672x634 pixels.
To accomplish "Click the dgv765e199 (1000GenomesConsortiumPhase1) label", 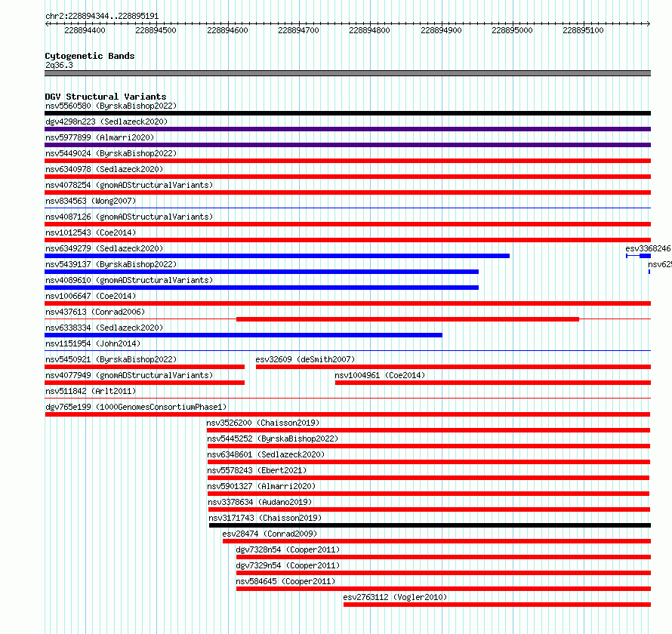I will click(136, 407).
